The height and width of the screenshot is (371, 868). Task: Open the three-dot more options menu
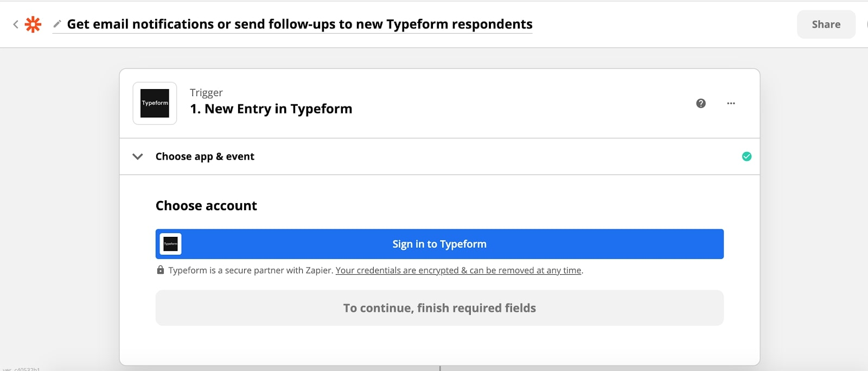[x=731, y=103]
